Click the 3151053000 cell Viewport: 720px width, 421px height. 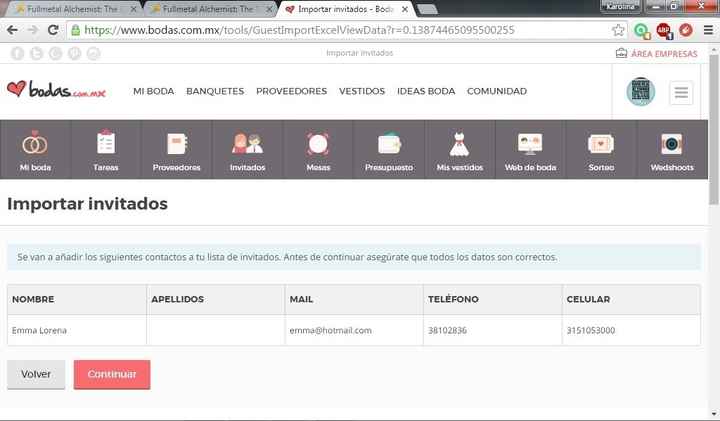631,330
